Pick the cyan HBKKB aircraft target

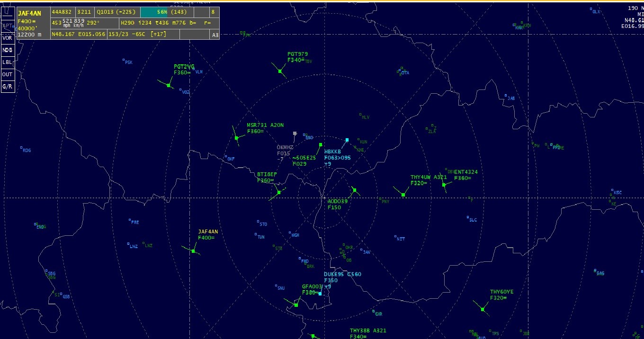click(347, 140)
